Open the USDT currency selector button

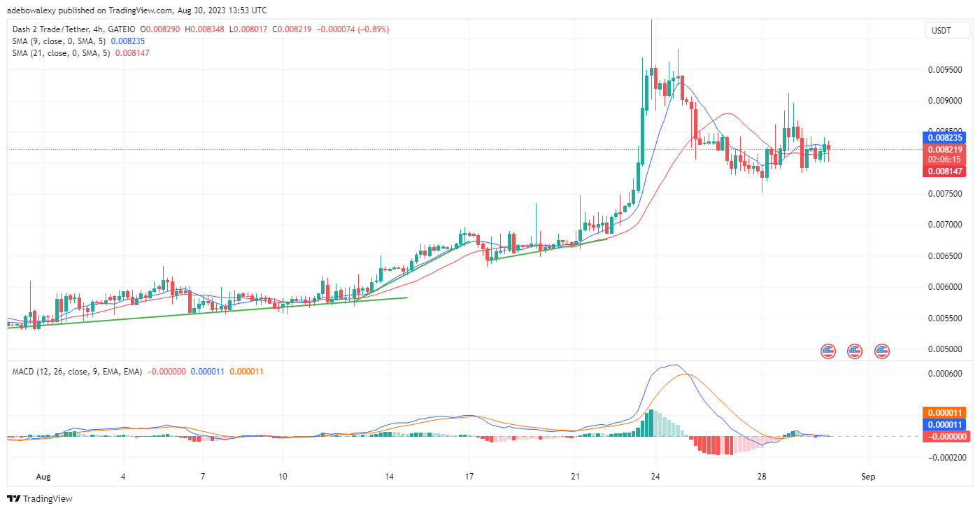tap(947, 30)
